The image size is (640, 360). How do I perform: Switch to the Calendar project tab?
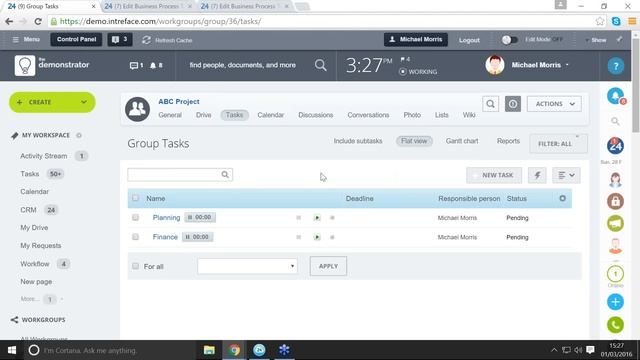click(x=271, y=115)
